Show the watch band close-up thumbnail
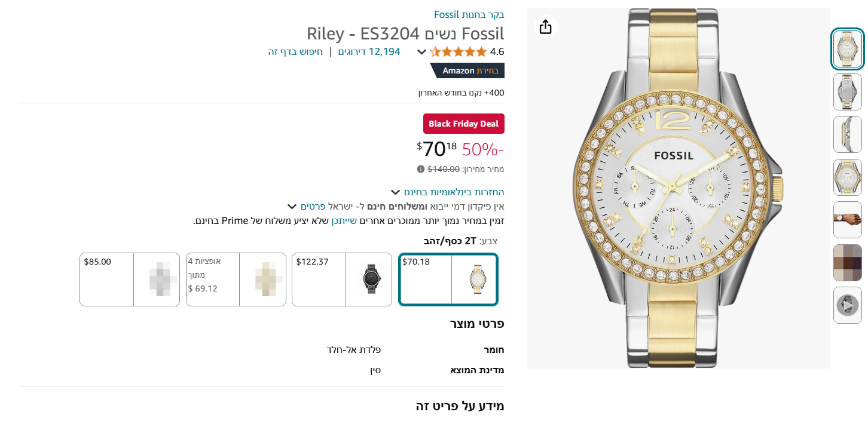 [847, 92]
